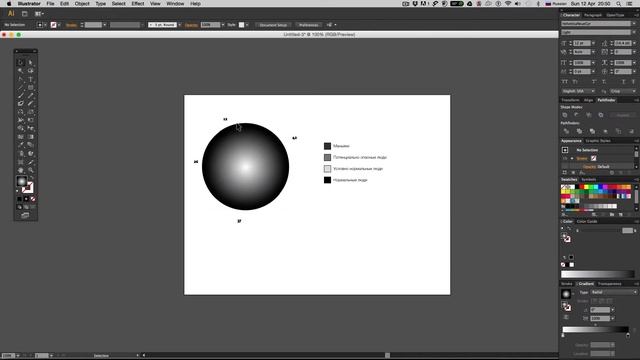The width and height of the screenshot is (640, 360).
Task: Set paint to Gradient in toolbox
Action: click(x=26, y=199)
